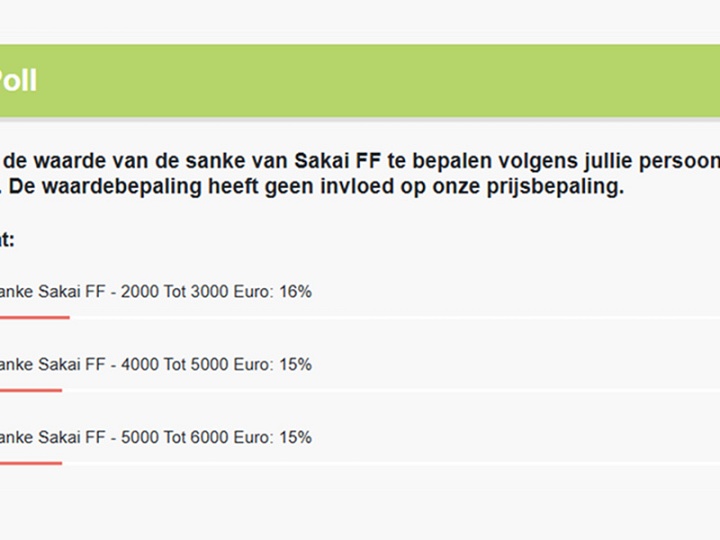Click the empty bar track for 2000-3000 Euro
Screen dimensions: 720x540
(400, 317)
